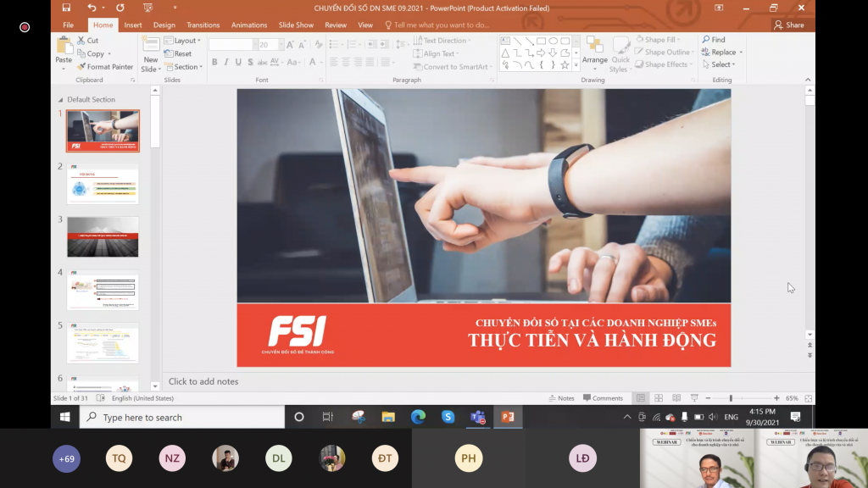Viewport: 868px width, 488px height.
Task: Increase font size
Action: tap(290, 45)
